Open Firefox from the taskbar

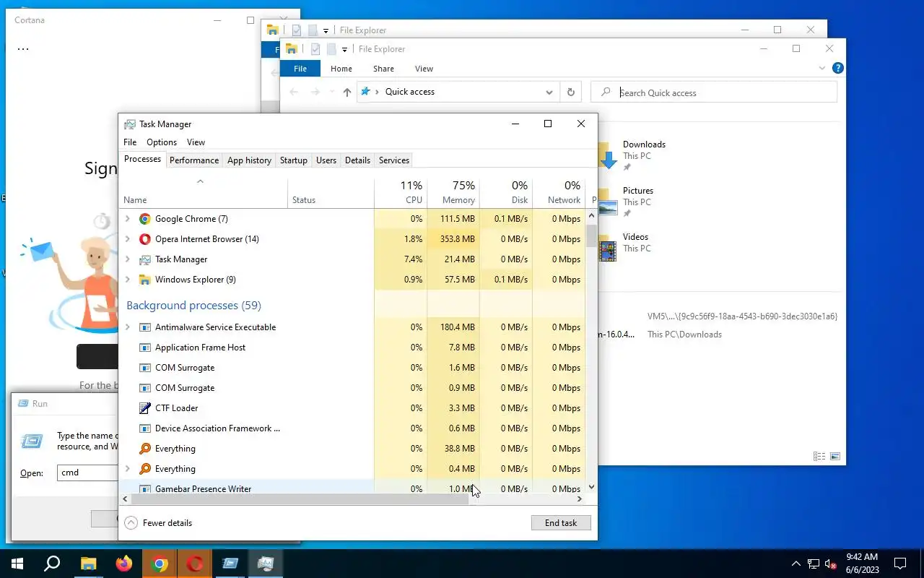point(124,564)
